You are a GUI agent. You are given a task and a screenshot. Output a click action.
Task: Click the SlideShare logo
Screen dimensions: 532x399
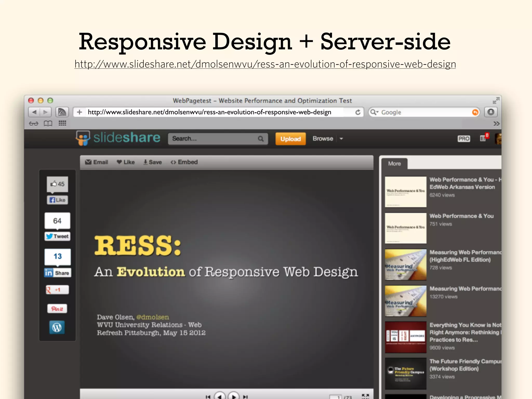click(x=118, y=138)
